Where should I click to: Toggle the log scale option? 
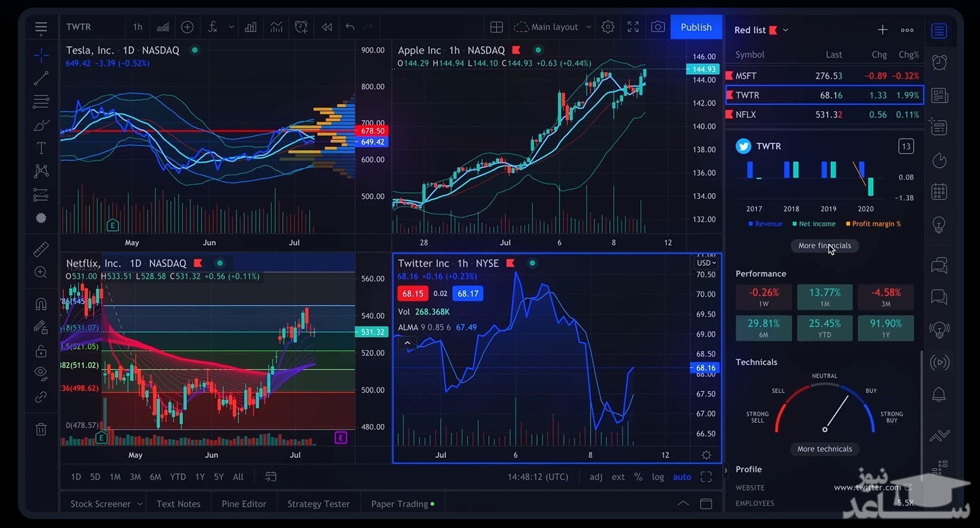[658, 477]
